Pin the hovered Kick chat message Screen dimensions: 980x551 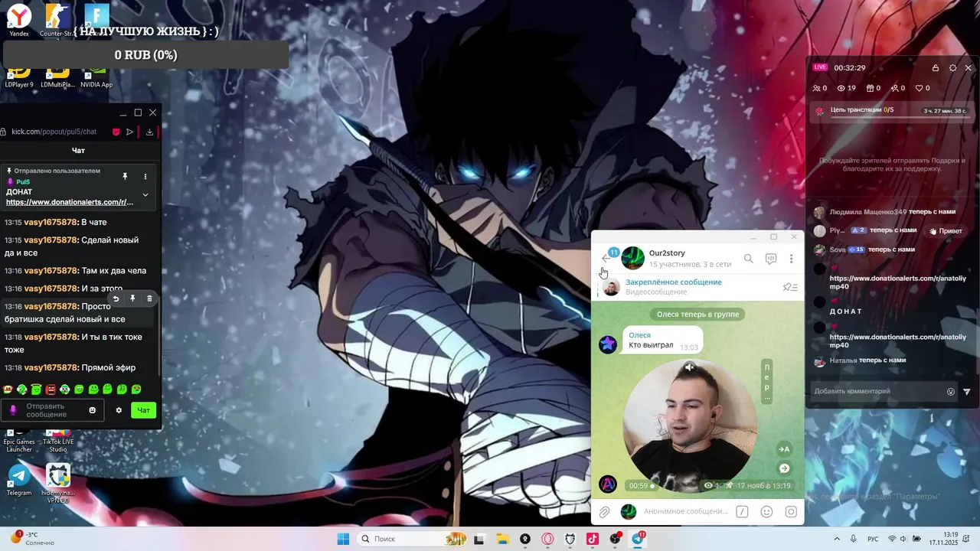(x=132, y=298)
